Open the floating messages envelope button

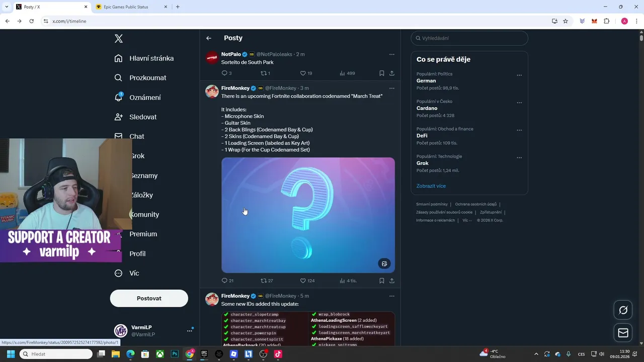(x=623, y=333)
